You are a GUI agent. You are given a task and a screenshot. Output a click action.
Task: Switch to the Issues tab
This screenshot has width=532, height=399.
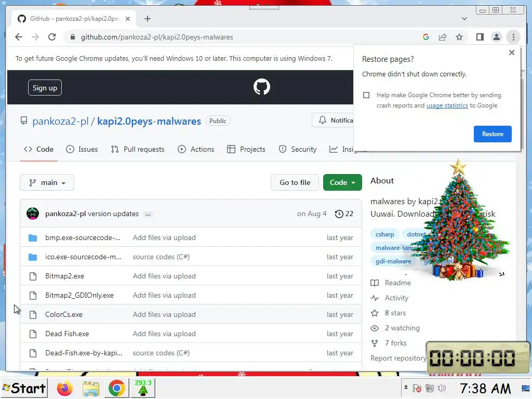[82, 149]
